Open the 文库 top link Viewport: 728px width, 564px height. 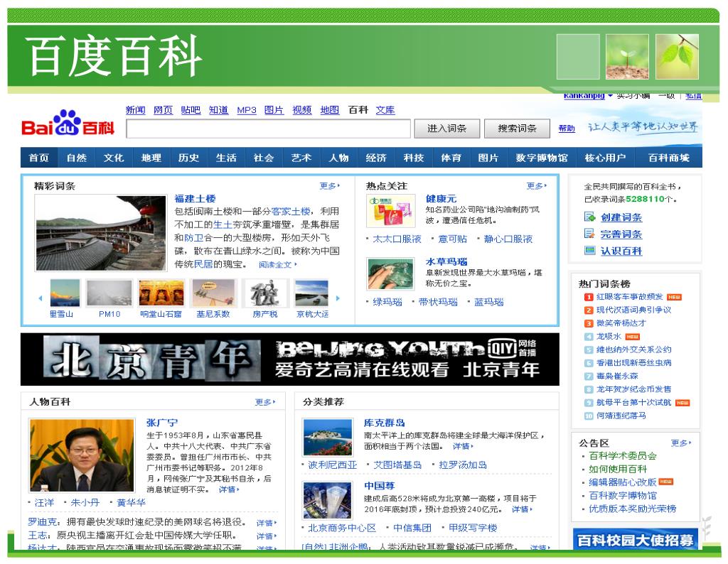[385, 110]
